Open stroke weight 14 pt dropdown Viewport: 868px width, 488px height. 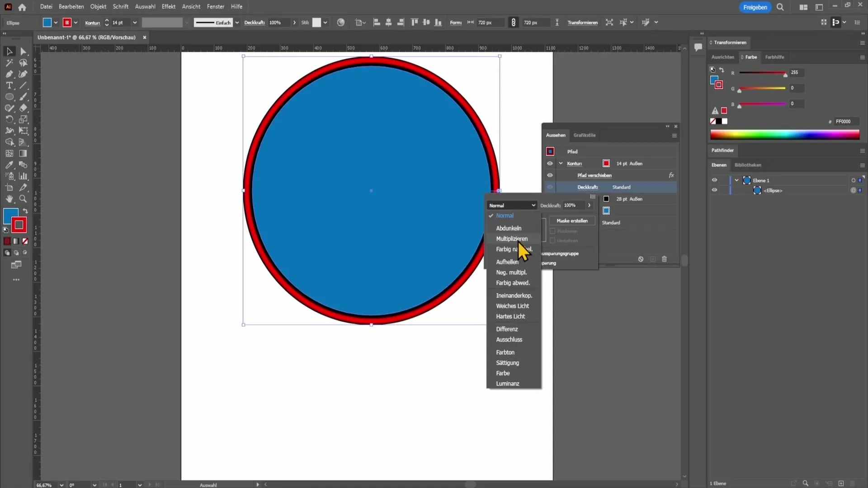click(x=135, y=23)
